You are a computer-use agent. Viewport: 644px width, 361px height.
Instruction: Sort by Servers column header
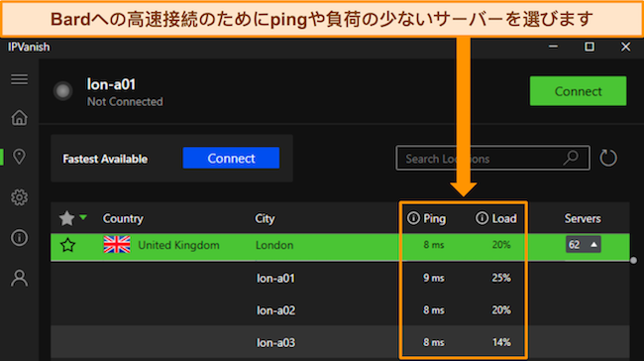coord(583,218)
